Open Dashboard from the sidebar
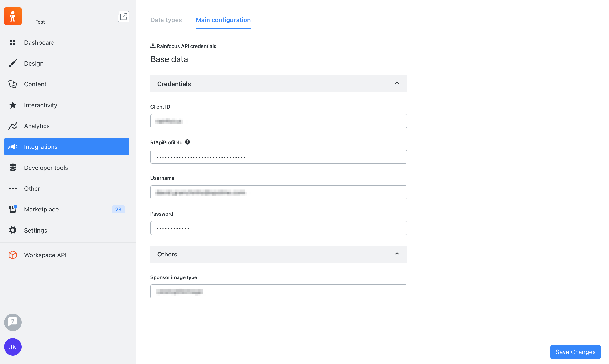The width and height of the screenshot is (609, 364). [x=67, y=43]
